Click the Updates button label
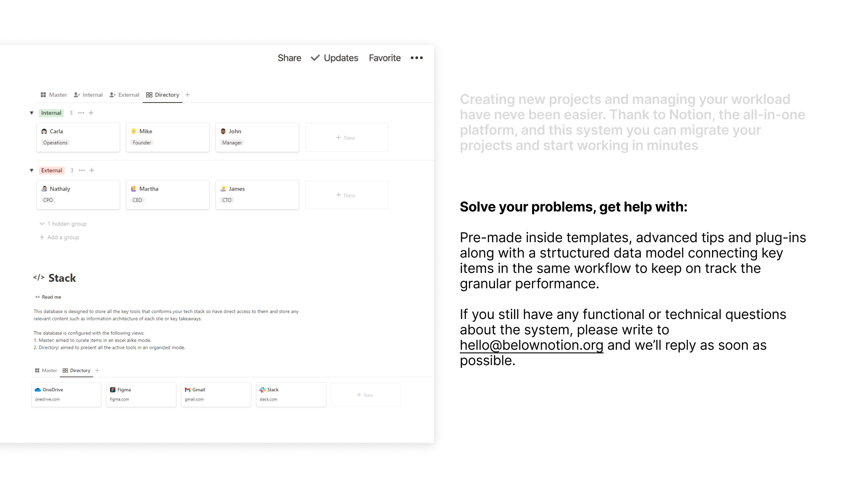The width and height of the screenshot is (868, 488). tap(341, 58)
